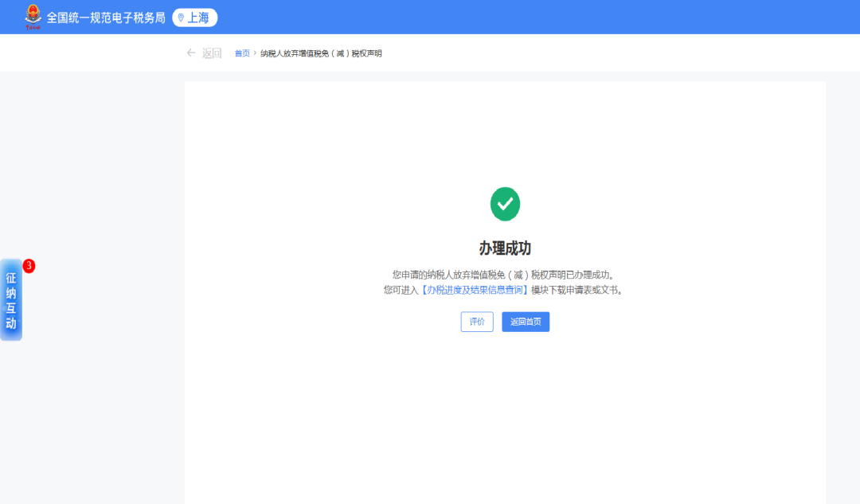Open the 办税进度及结果信息查询 link
860x504 pixels.
475,290
